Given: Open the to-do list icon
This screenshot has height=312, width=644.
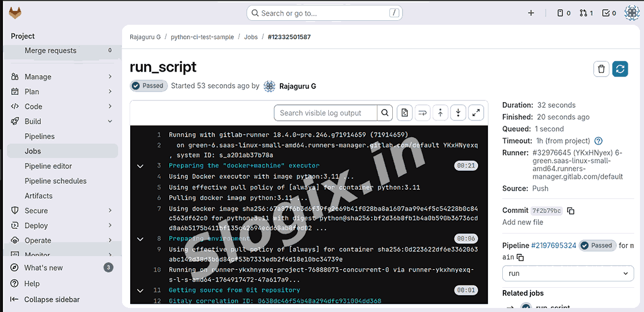Looking at the screenshot, I should tap(609, 13).
